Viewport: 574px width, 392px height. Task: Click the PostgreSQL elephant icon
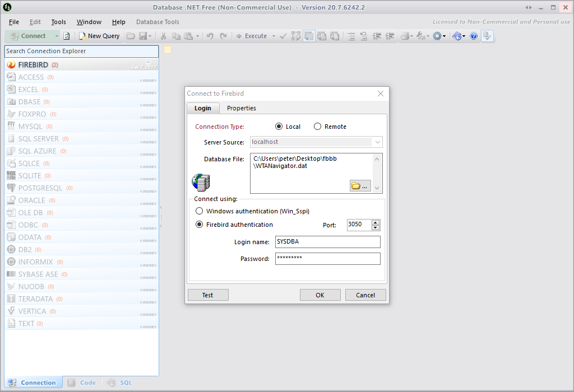click(11, 188)
